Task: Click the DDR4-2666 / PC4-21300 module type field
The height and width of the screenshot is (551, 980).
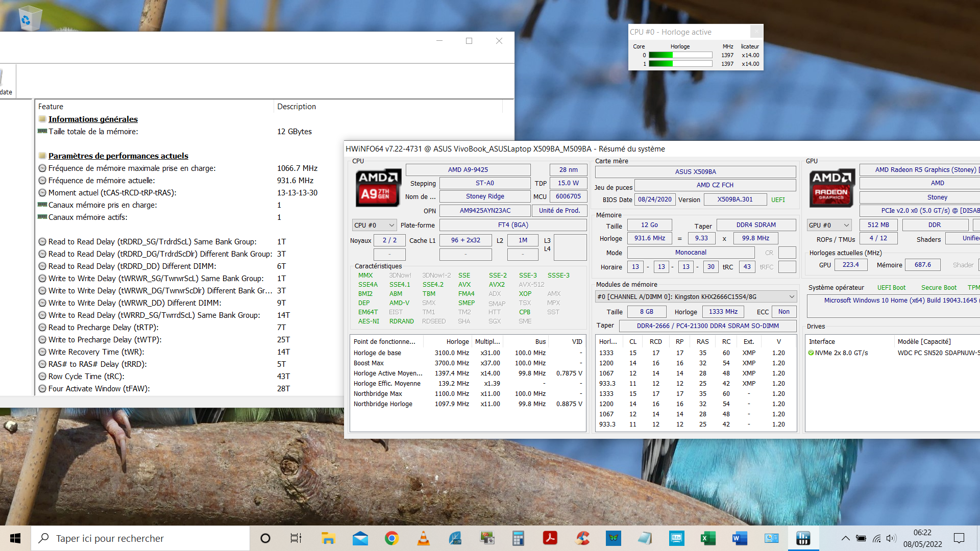Action: pyautogui.click(x=707, y=326)
